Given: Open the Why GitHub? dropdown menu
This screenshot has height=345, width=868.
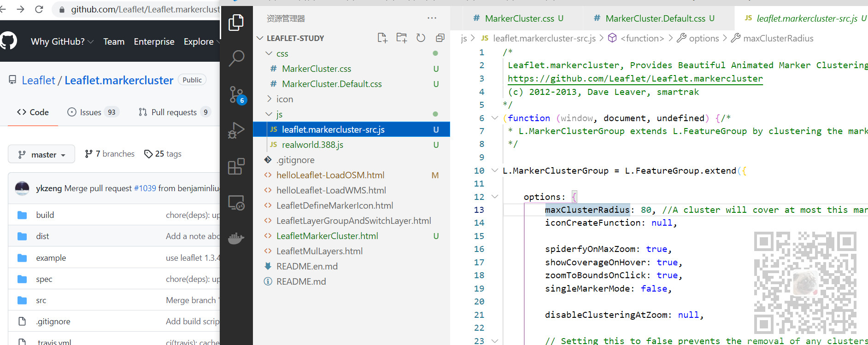Looking at the screenshot, I should click(x=62, y=41).
